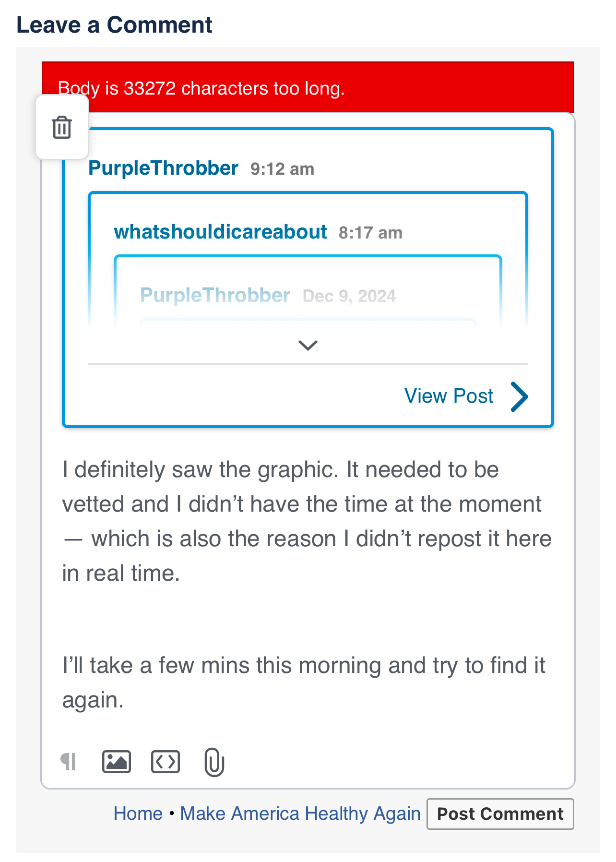Click the 9:12 am timestamp

tap(282, 169)
